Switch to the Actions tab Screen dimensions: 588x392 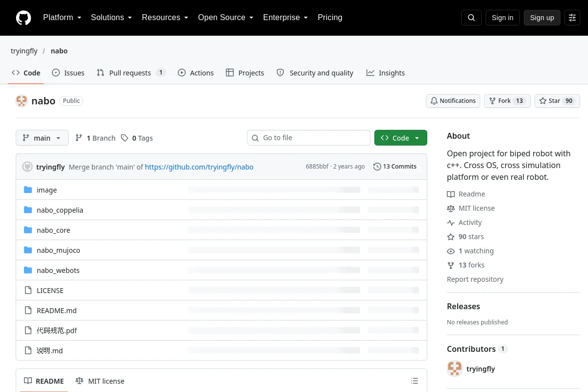click(196, 73)
